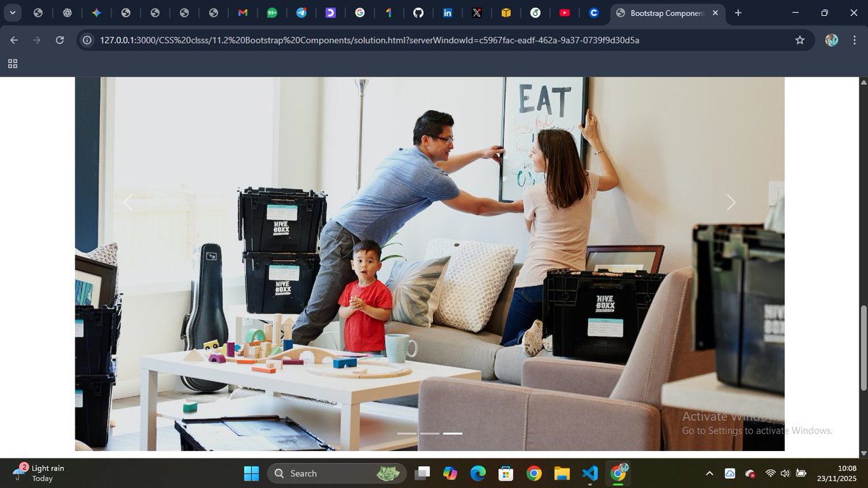The height and width of the screenshot is (488, 868).
Task: Open the Chrome three-dot menu
Action: [x=855, y=40]
